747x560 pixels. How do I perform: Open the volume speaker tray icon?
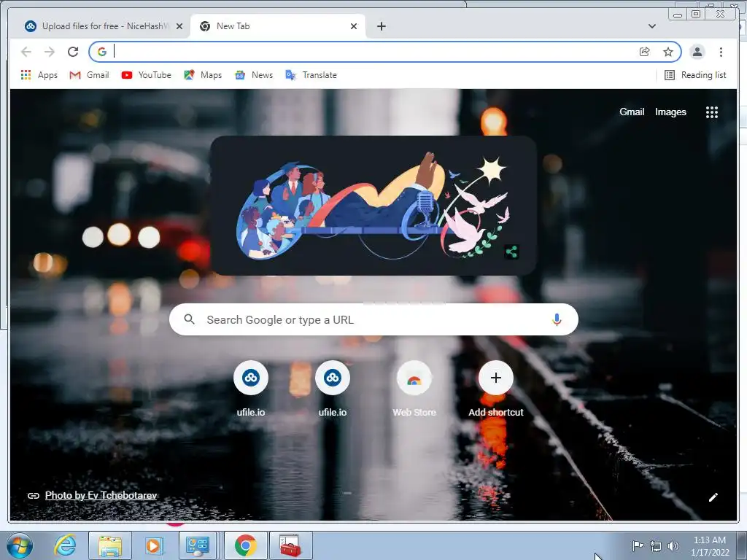(673, 546)
